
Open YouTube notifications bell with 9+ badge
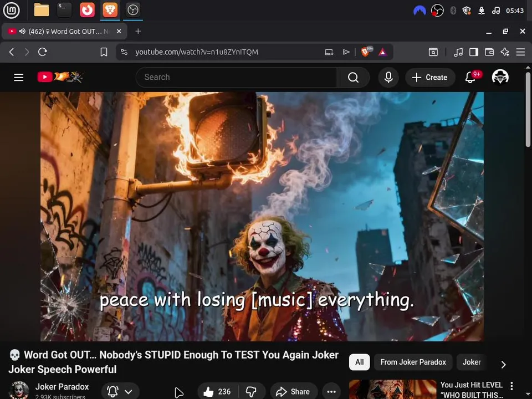pyautogui.click(x=470, y=78)
